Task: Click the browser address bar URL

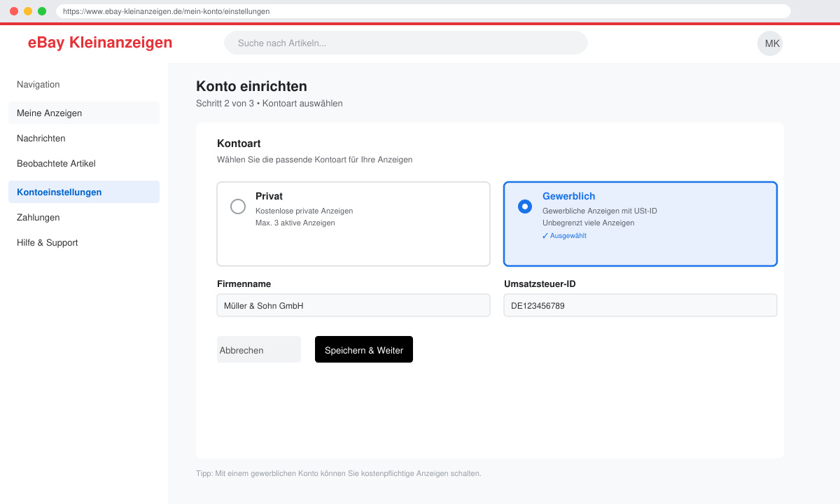Action: (423, 11)
